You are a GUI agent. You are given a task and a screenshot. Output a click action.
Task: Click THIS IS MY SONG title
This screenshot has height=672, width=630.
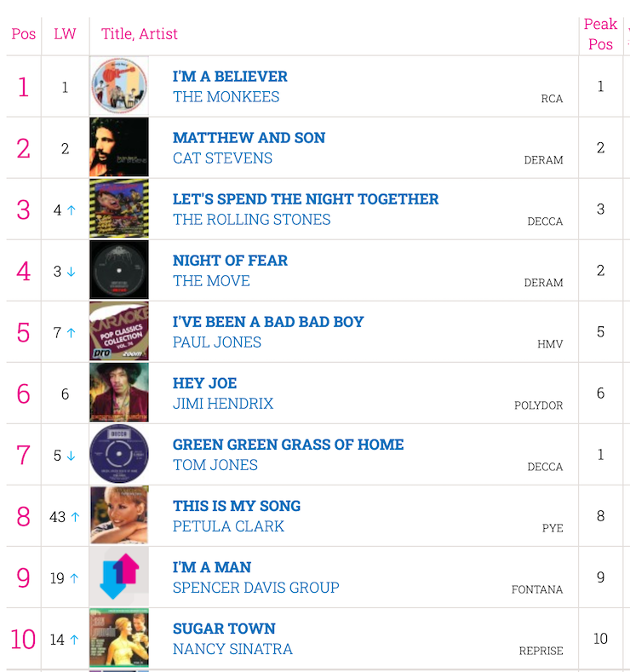(x=237, y=506)
